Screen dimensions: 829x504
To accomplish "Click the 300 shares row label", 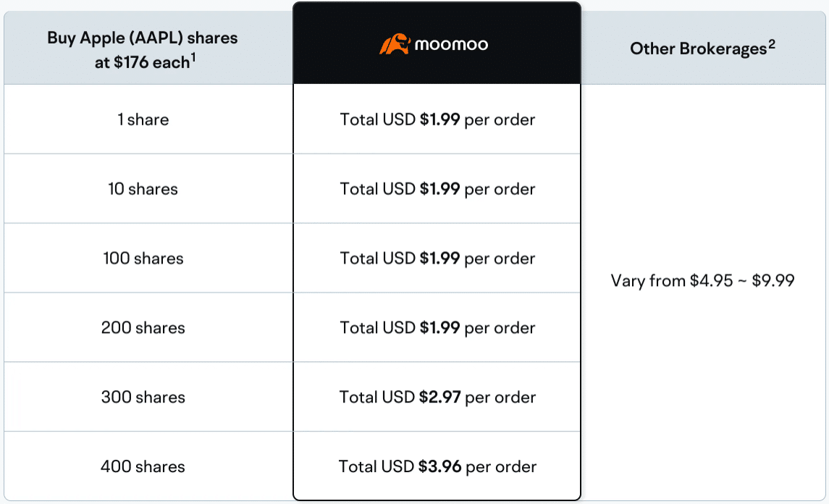I will pyautogui.click(x=143, y=398).
